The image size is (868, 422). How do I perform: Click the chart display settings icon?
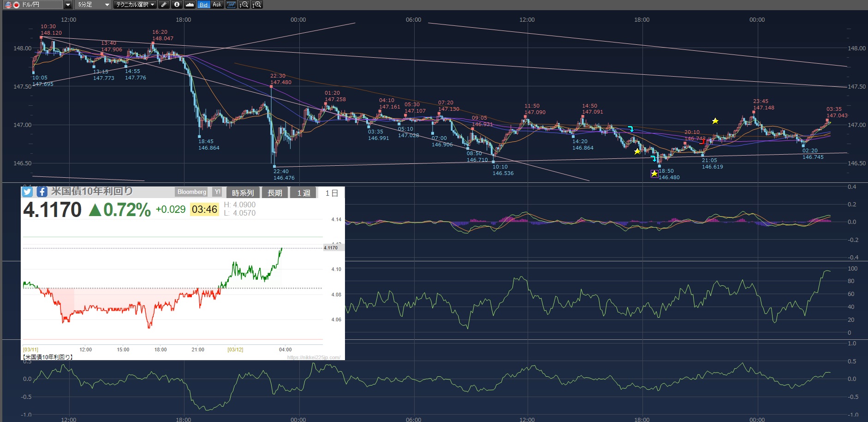click(x=231, y=5)
